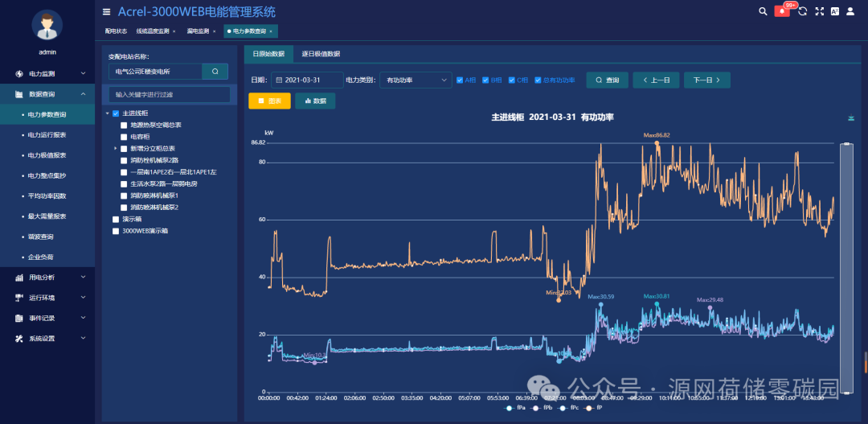868x424 pixels.
Task: Click the download chart icon above the graph
Action: coord(851,117)
